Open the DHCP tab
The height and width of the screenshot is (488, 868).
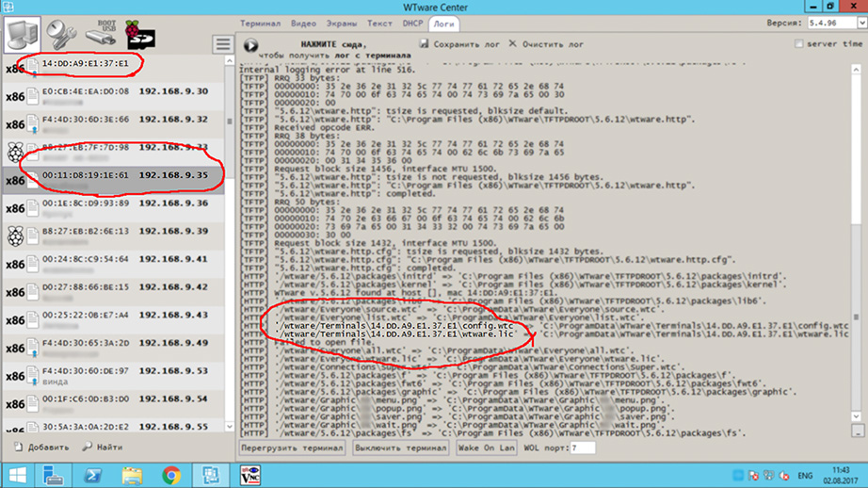(412, 23)
